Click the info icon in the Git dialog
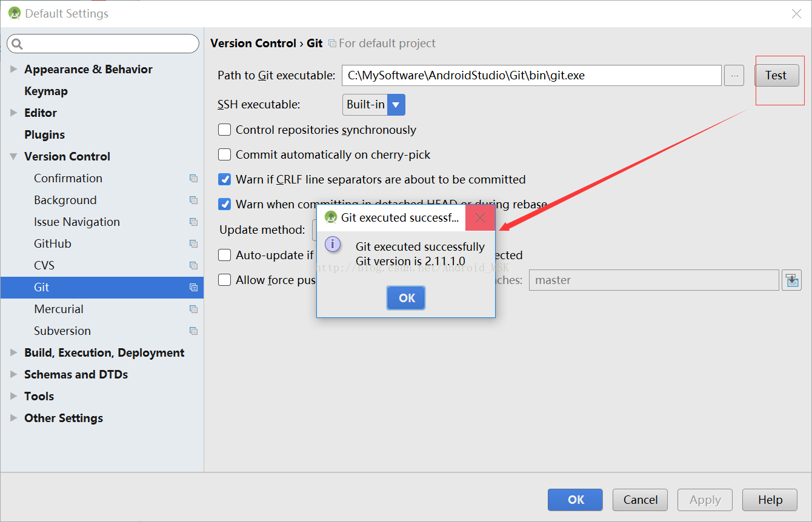The width and height of the screenshot is (812, 522). coord(333,244)
